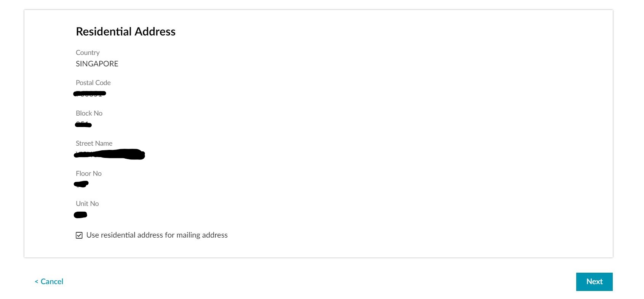Select the Residential Address heading

[x=126, y=31]
